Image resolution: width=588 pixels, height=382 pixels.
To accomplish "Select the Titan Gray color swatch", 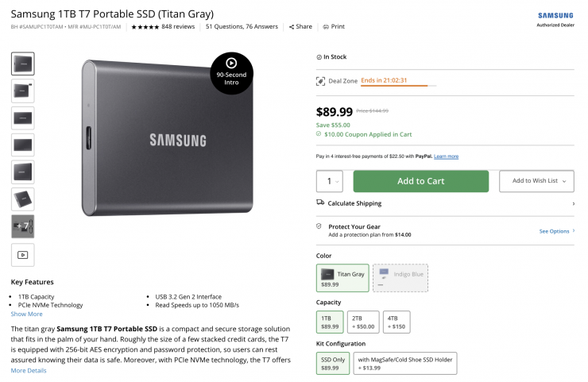I will click(342, 278).
